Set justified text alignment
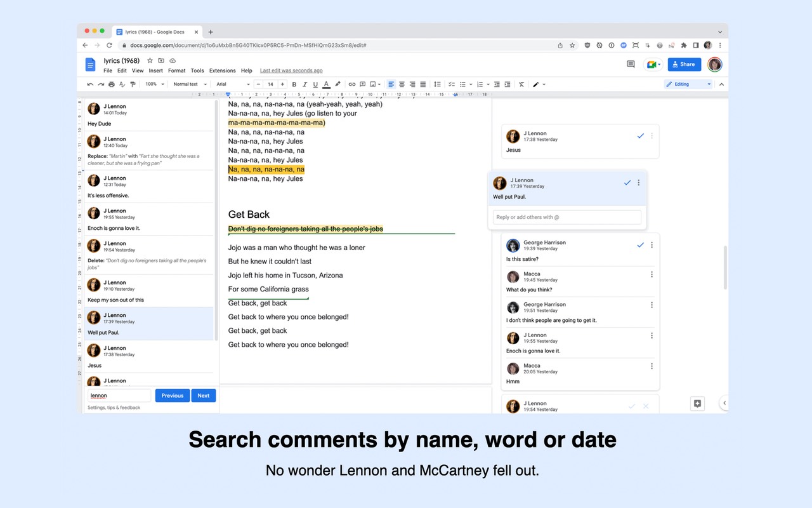812x508 pixels. (422, 84)
